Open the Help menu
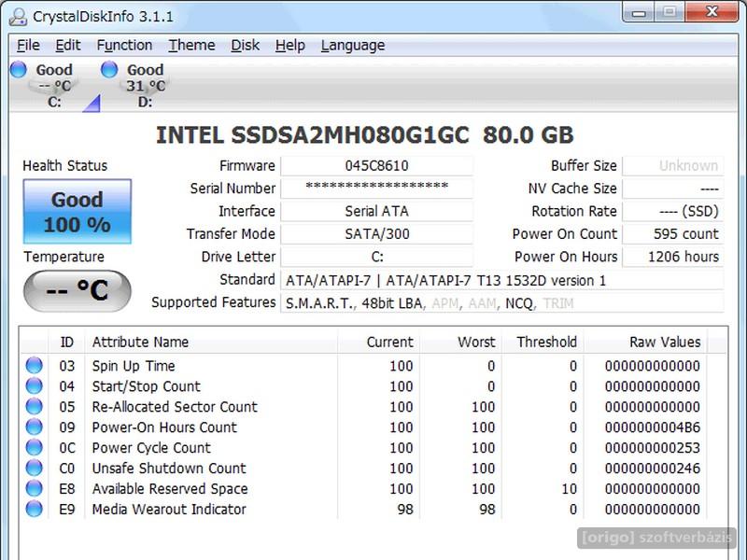The width and height of the screenshot is (747, 560). coord(290,45)
